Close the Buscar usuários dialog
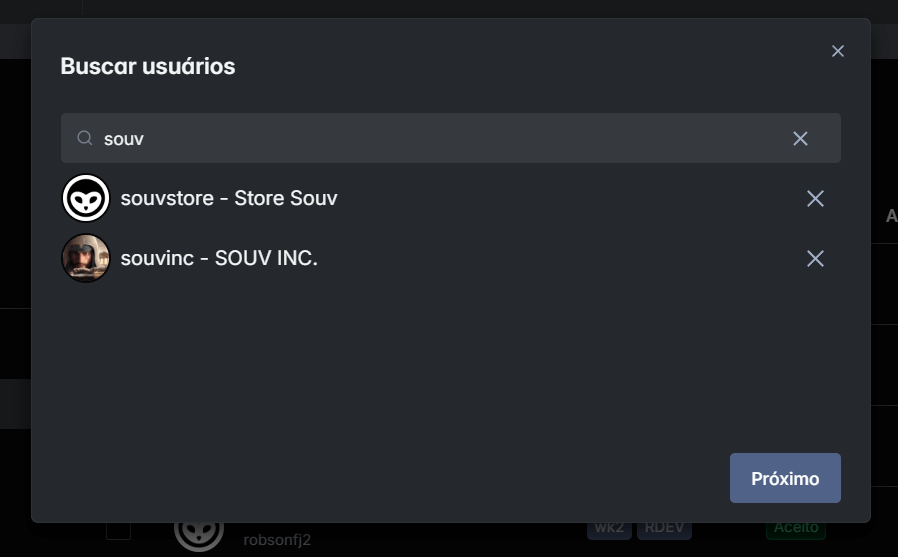 click(x=838, y=51)
